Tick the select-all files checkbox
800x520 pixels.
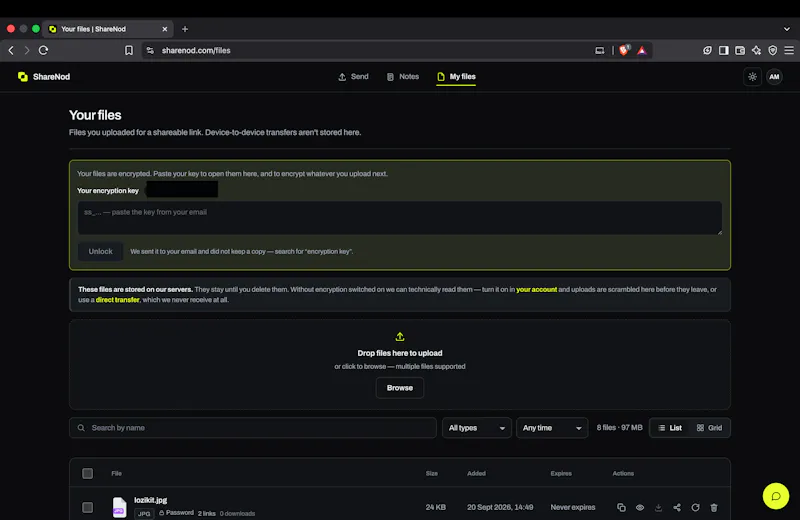click(88, 474)
